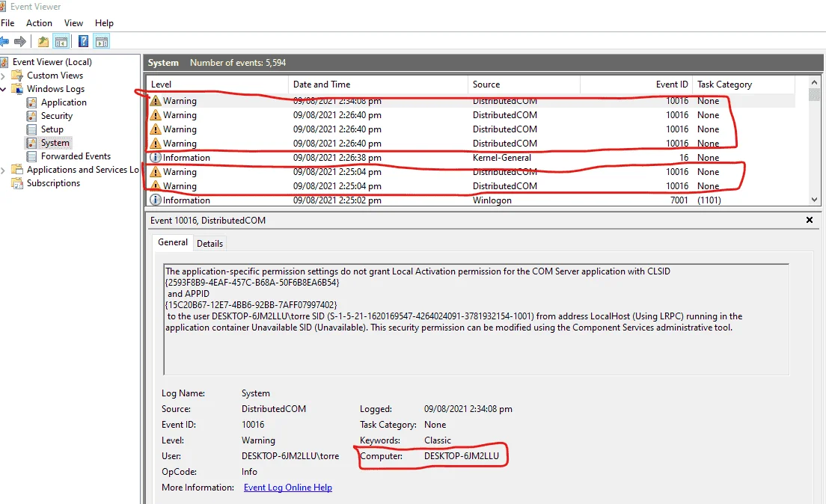Open the Event Log Online Help link

click(287, 488)
